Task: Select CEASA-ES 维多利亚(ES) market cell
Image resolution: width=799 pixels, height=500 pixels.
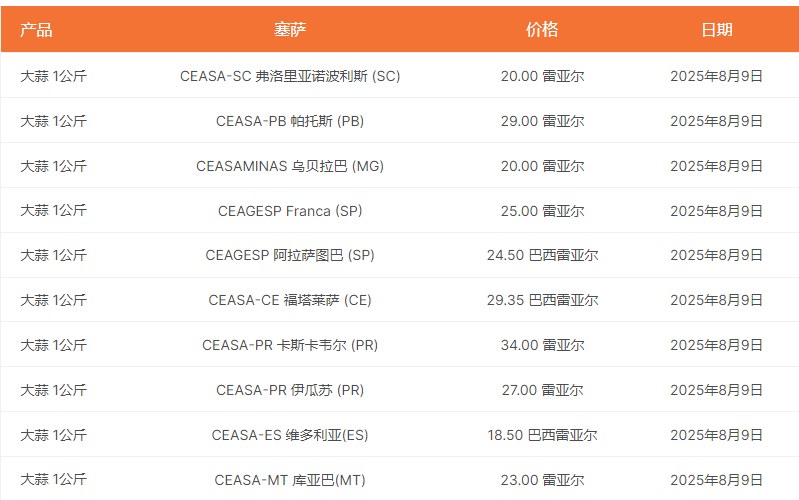Action: (290, 435)
